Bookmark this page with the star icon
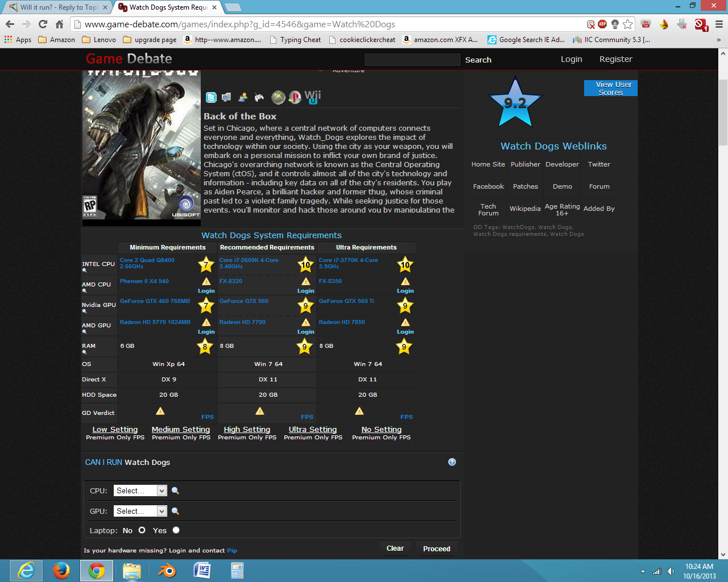This screenshot has height=582, width=728. (x=627, y=24)
